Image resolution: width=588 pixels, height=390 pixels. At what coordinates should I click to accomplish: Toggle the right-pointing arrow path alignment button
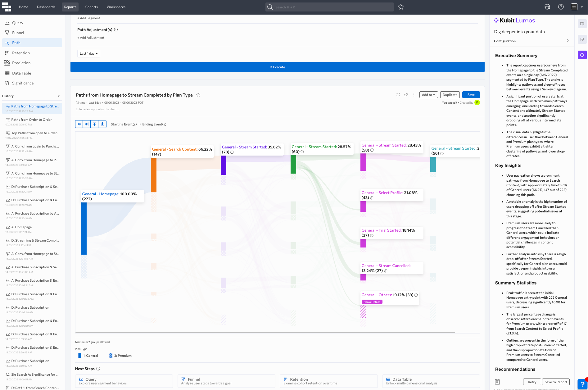87,124
